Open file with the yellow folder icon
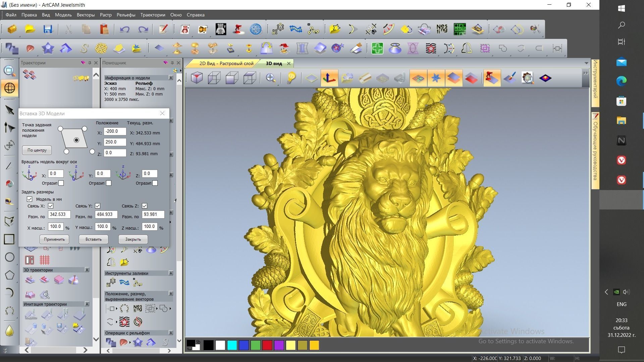The height and width of the screenshot is (362, 644). pyautogui.click(x=30, y=29)
